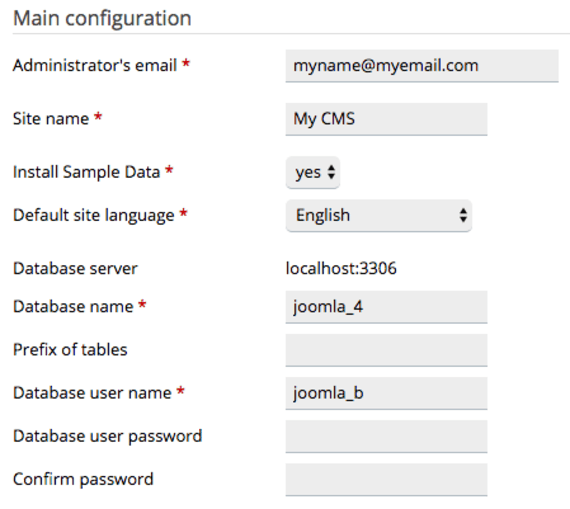Click the Main configuration section heading
This screenshot has width=570, height=509.
[102, 18]
